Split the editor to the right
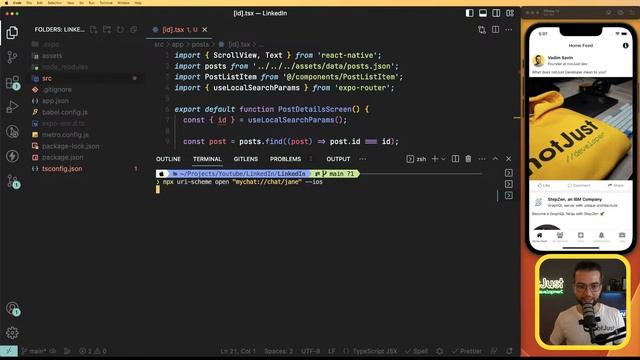This screenshot has width=640, height=360. coord(496,29)
